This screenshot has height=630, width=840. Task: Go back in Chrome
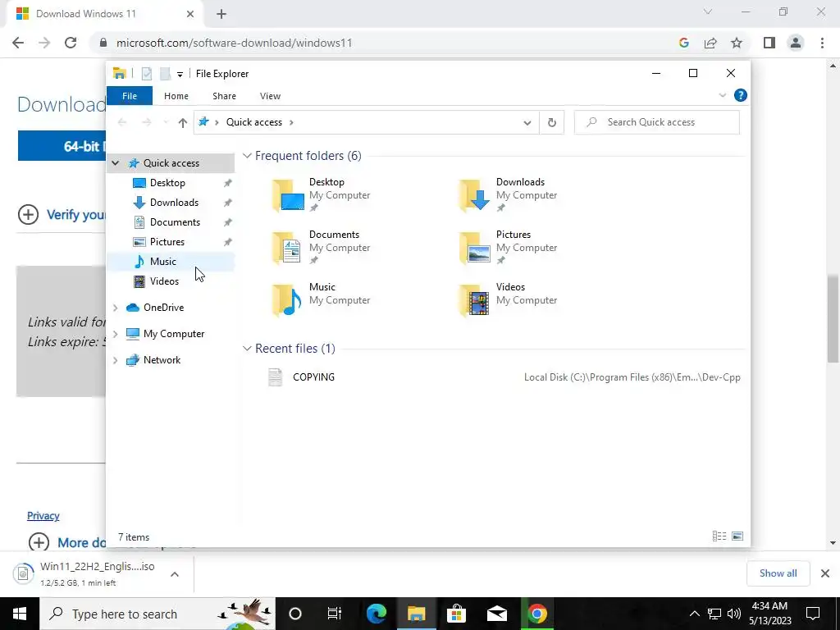tap(18, 43)
